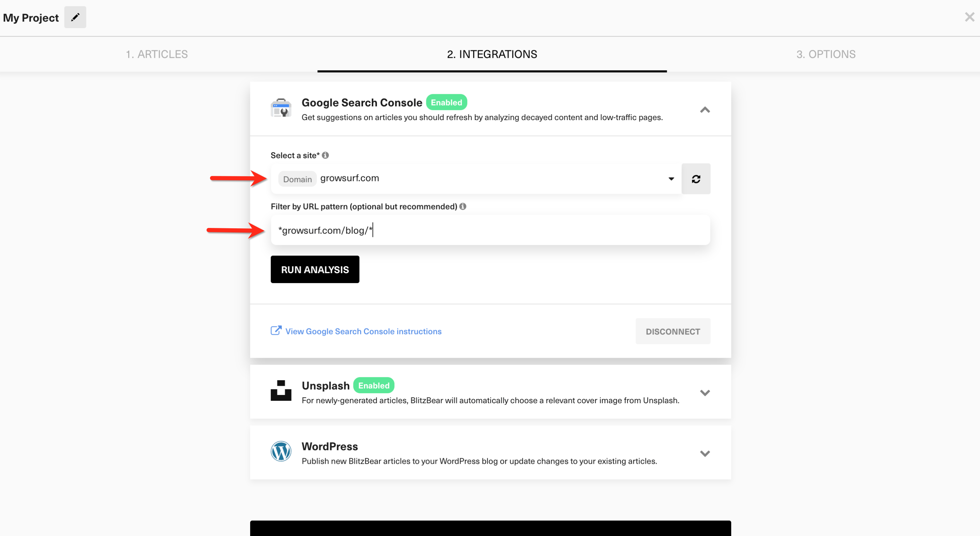
Task: Switch to the Options tab
Action: pos(825,54)
